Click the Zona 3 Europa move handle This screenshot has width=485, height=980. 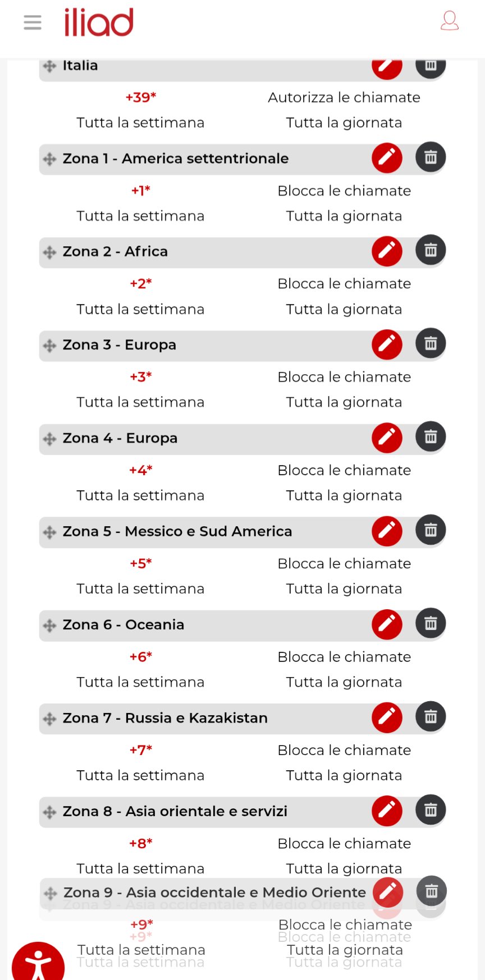50,346
